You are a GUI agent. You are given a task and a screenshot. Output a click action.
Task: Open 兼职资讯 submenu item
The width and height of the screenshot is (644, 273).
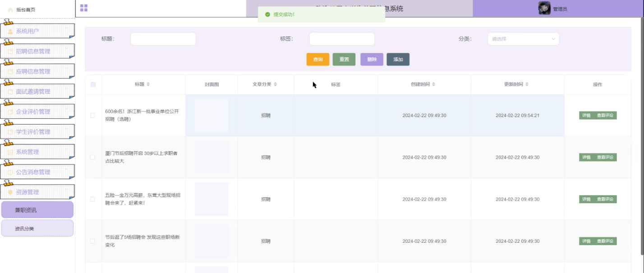[37, 210]
